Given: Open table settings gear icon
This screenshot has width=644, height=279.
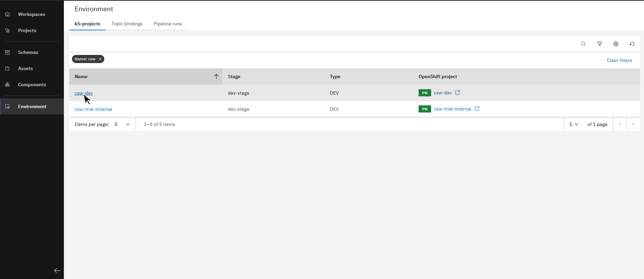Looking at the screenshot, I should [x=616, y=44].
